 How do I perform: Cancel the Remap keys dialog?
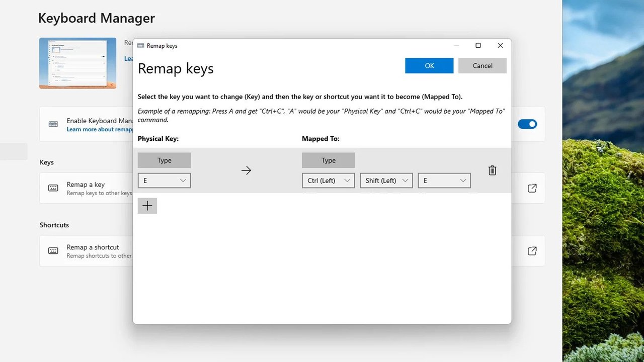[x=482, y=66]
